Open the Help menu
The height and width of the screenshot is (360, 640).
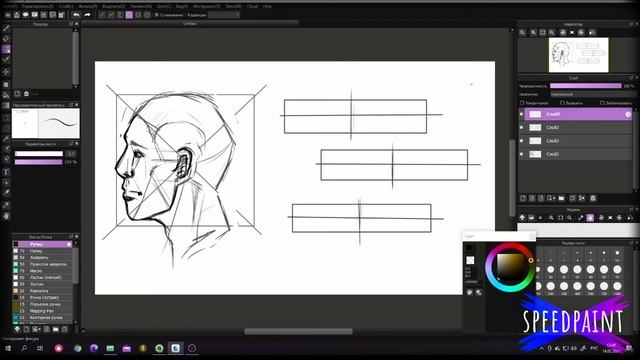click(267, 7)
